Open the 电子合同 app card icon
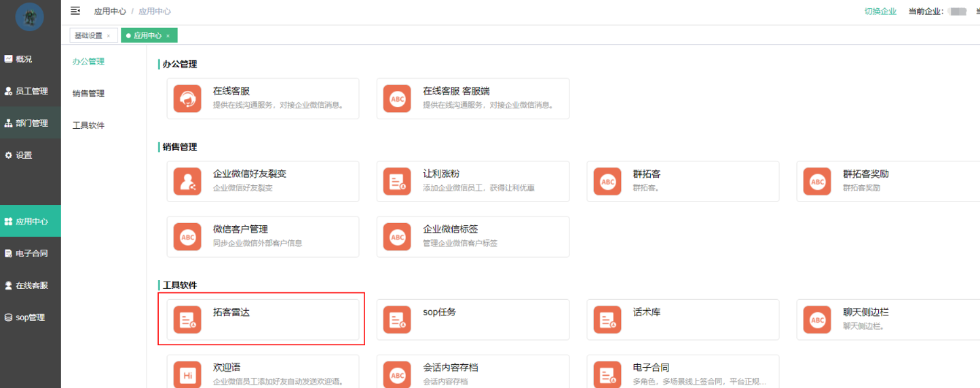 coord(607,374)
